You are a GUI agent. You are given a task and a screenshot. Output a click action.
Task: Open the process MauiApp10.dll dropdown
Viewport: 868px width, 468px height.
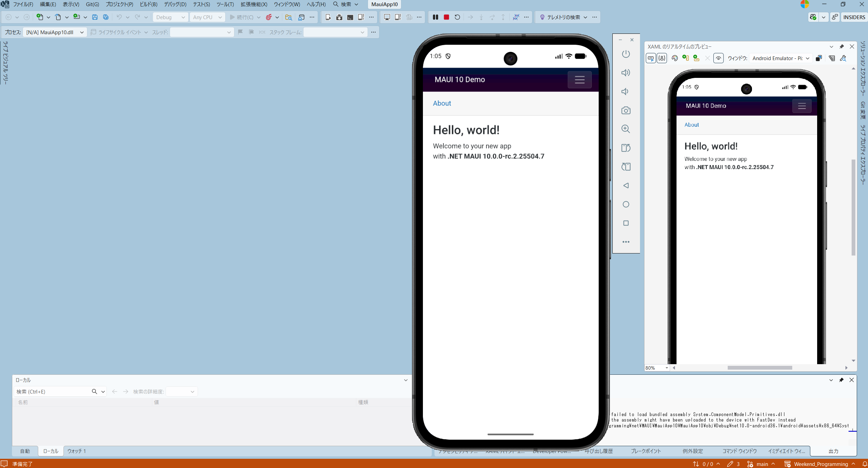pos(55,32)
